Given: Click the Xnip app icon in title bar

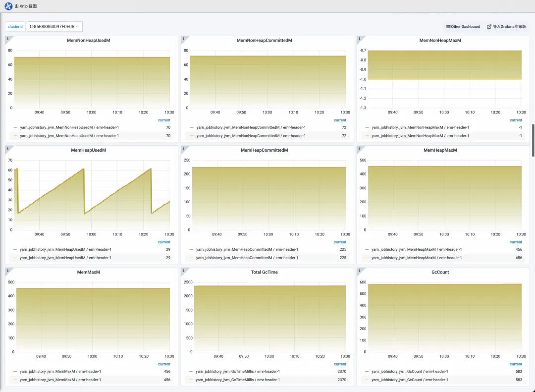Looking at the screenshot, I should point(8,6).
